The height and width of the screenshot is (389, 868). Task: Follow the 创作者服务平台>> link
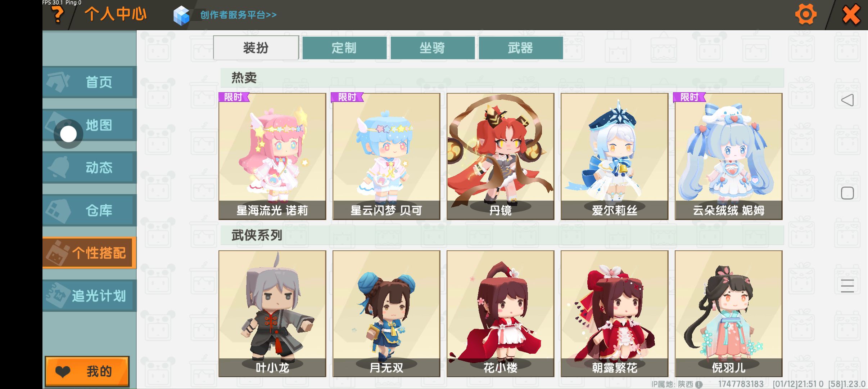click(x=238, y=15)
